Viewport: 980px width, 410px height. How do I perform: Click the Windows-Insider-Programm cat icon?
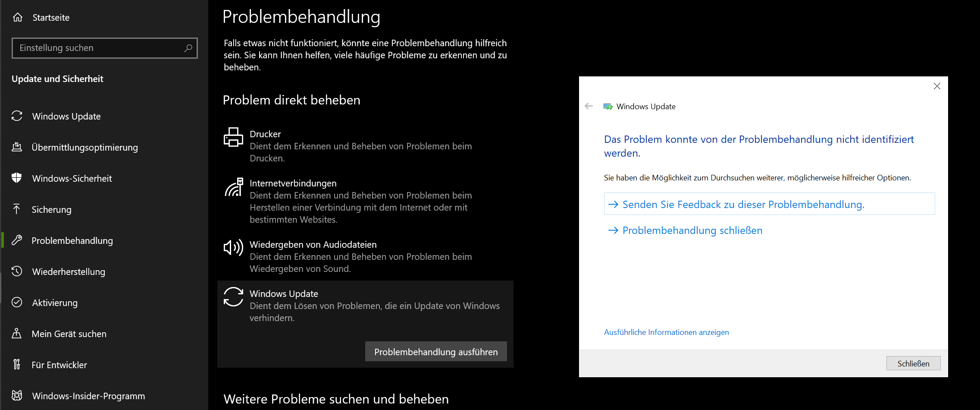click(x=17, y=395)
